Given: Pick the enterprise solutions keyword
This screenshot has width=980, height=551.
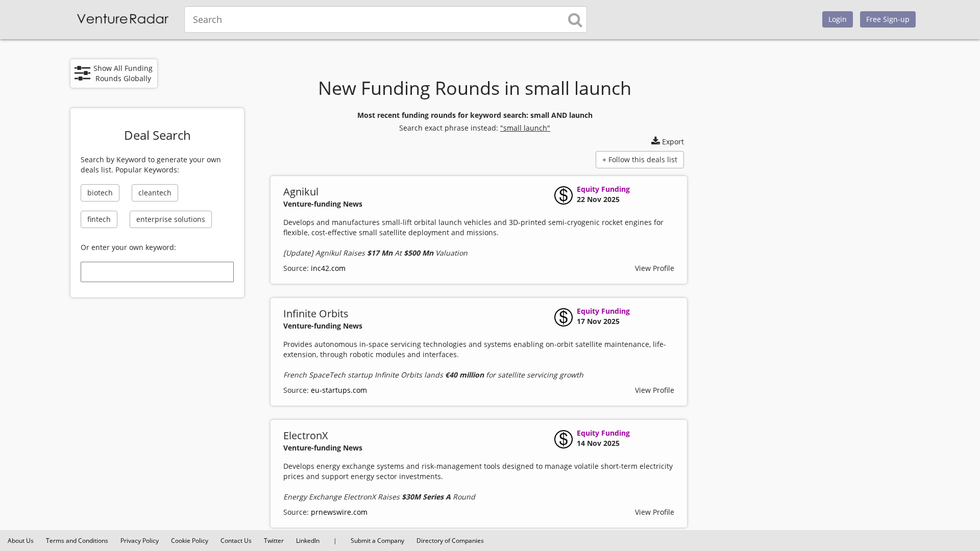Looking at the screenshot, I should pyautogui.click(x=170, y=219).
